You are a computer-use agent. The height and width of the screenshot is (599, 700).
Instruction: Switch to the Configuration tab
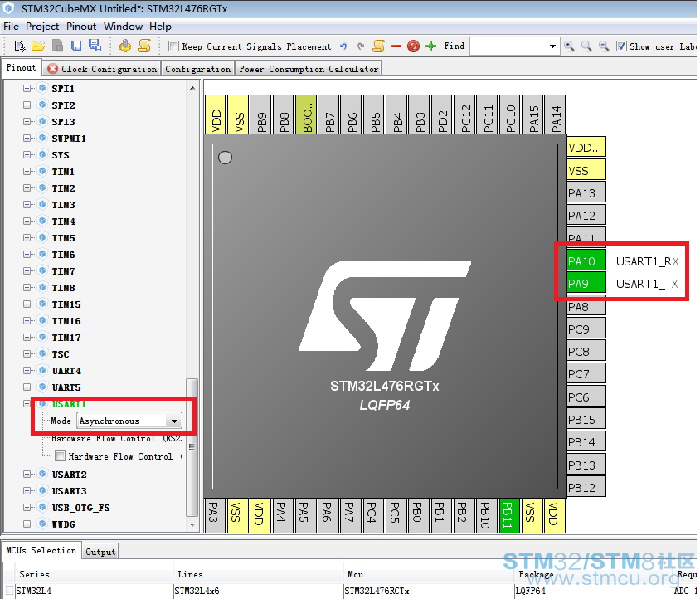(197, 69)
